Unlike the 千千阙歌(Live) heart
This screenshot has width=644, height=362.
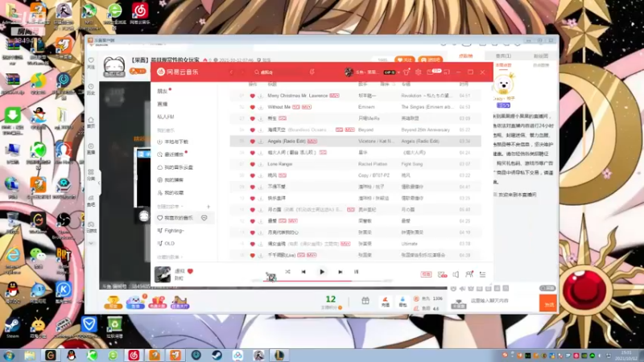(252, 255)
